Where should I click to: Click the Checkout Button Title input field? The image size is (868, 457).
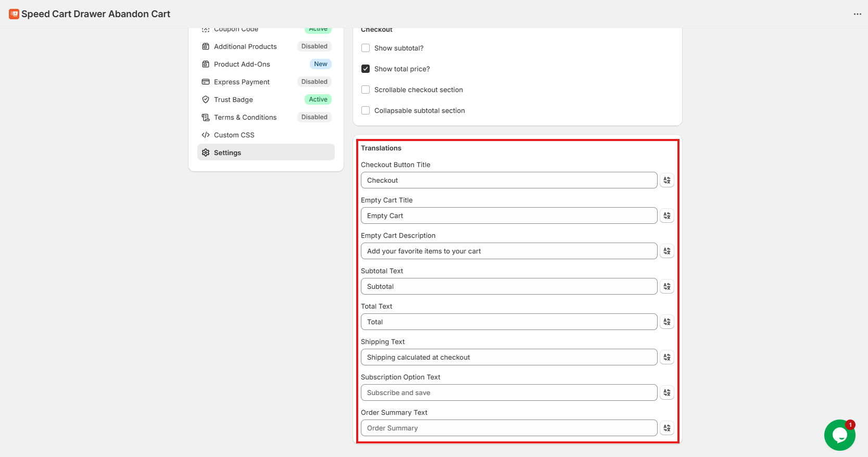509,180
